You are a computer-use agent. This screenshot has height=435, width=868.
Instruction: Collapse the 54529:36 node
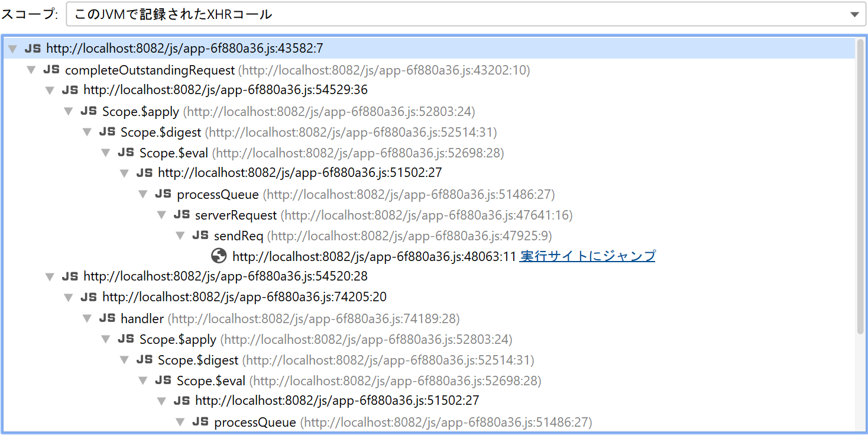50,91
